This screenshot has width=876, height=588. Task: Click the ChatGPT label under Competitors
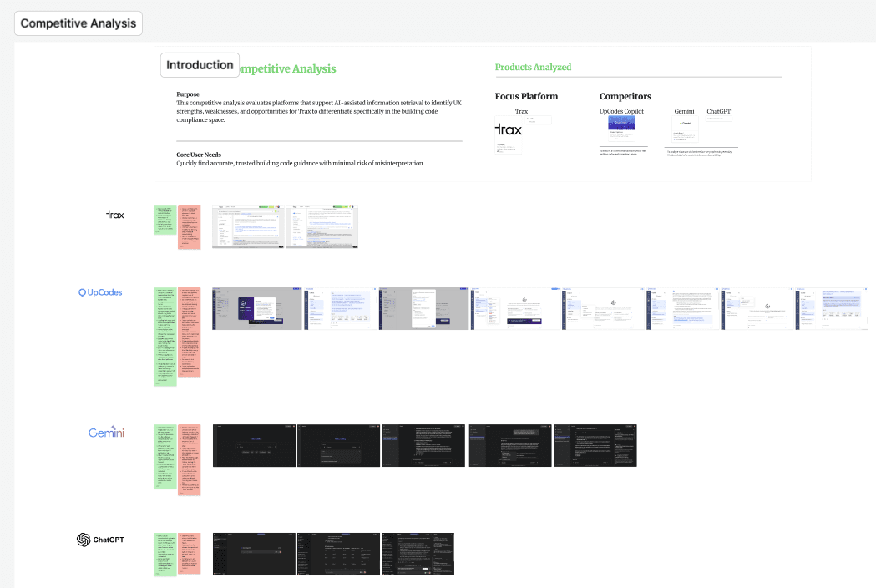pos(718,111)
